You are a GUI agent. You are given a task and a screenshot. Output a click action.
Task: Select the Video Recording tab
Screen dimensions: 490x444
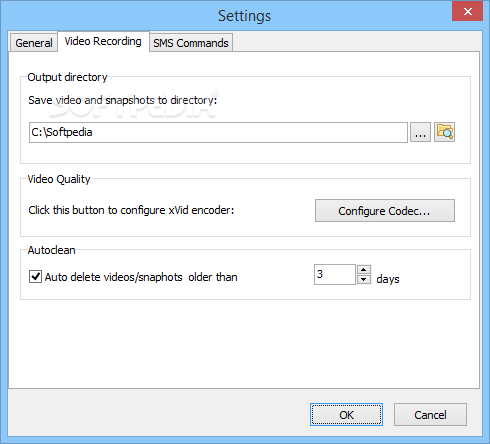click(103, 41)
